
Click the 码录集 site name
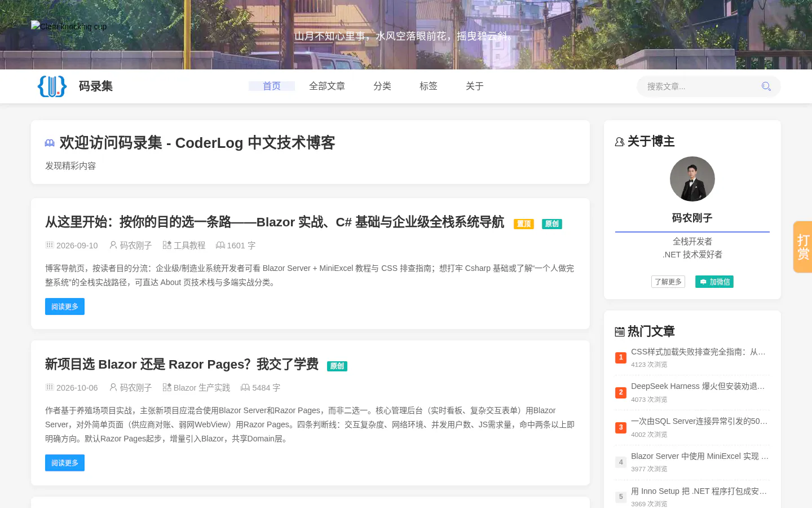pos(96,86)
